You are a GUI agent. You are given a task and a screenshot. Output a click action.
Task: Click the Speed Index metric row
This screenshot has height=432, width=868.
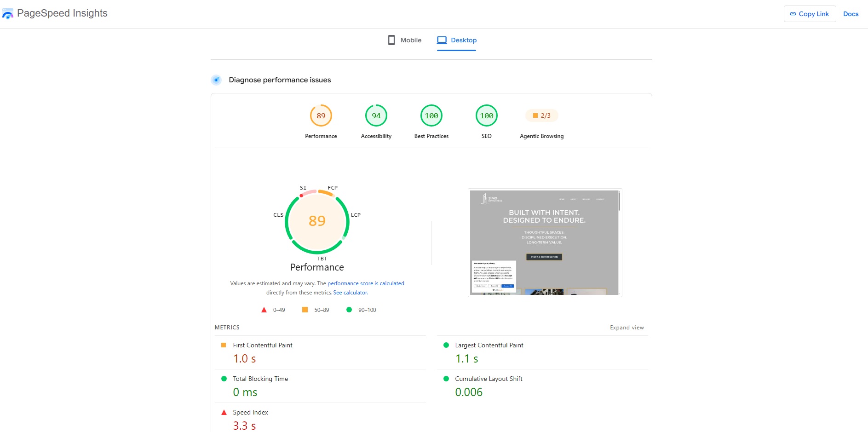coord(320,419)
